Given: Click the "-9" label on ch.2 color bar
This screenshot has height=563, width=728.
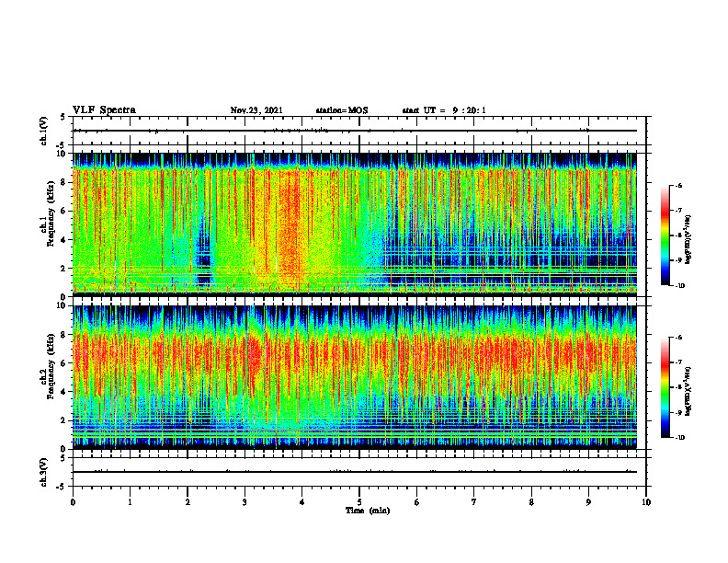Looking at the screenshot, I should pyautogui.click(x=678, y=412).
